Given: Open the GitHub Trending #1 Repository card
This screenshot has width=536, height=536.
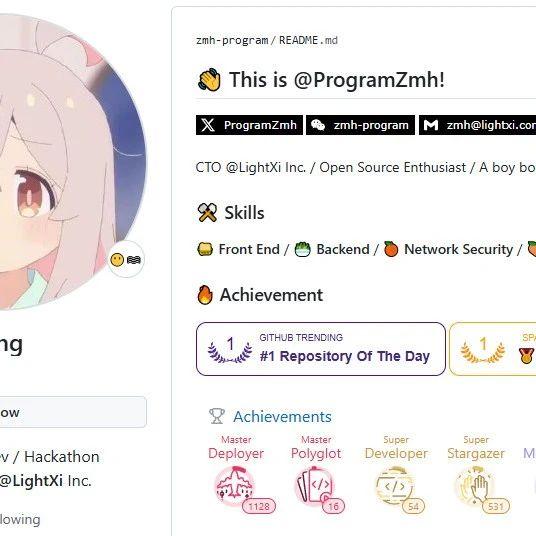Looking at the screenshot, I should coord(321,349).
